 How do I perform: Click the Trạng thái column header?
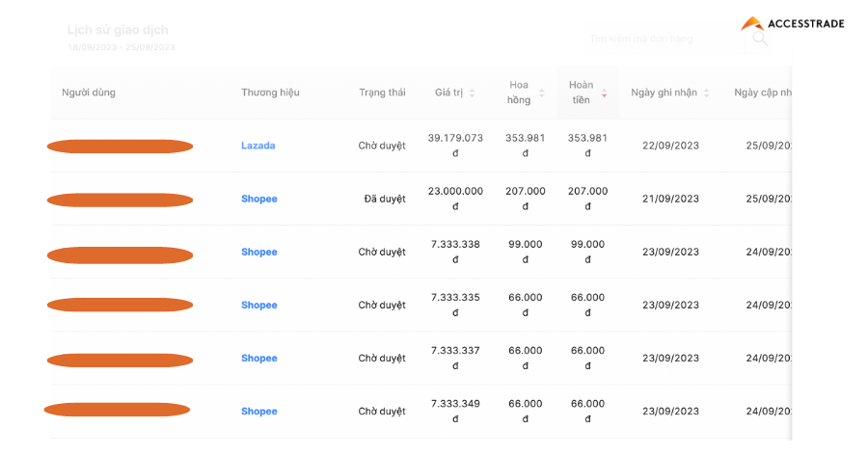tap(382, 93)
